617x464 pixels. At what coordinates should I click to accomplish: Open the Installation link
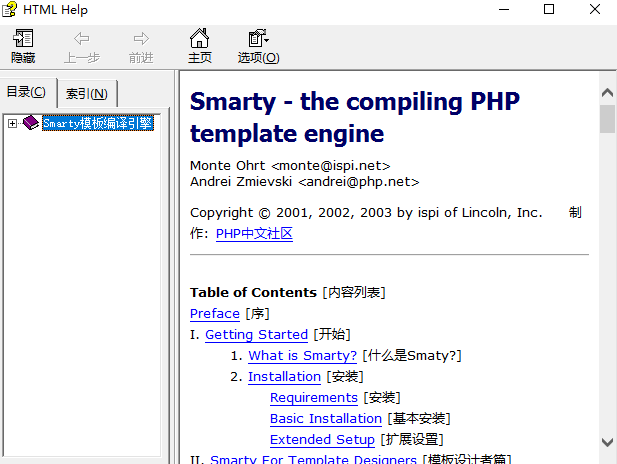click(x=284, y=377)
